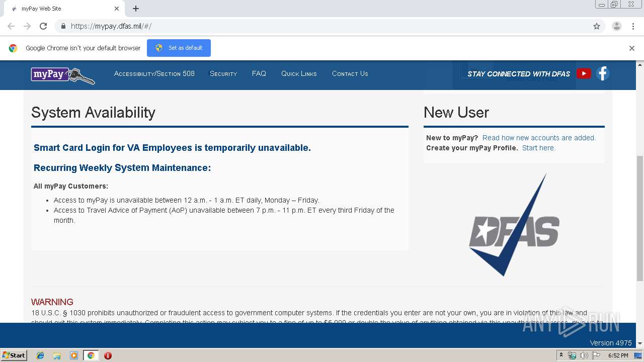Image resolution: width=644 pixels, height=362 pixels.
Task: Follow Read how new accounts are added link
Action: tap(539, 138)
